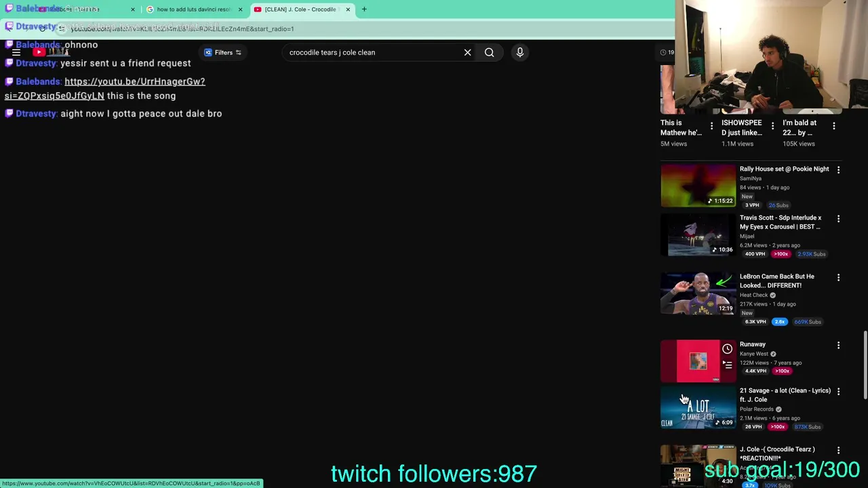Viewport: 868px width, 488px height.
Task: Open the 21 Savage 'a lot' thumbnail
Action: [698, 408]
